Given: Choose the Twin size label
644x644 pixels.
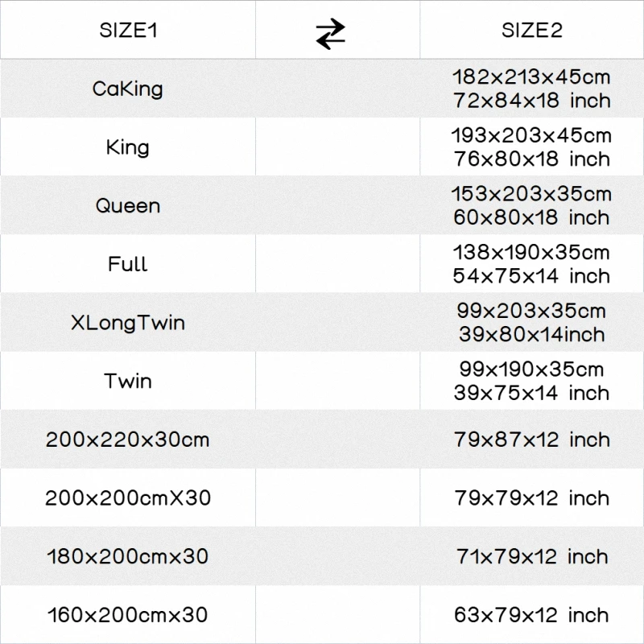Looking at the screenshot, I should click(x=128, y=381).
